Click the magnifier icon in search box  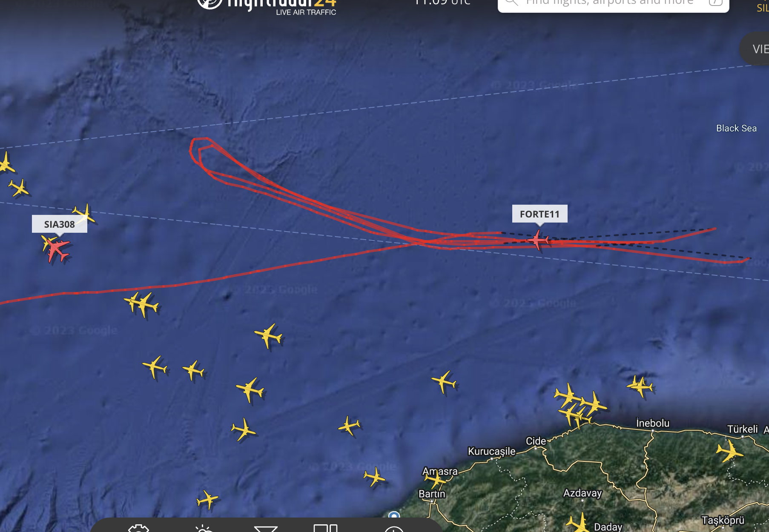pyautogui.click(x=511, y=2)
